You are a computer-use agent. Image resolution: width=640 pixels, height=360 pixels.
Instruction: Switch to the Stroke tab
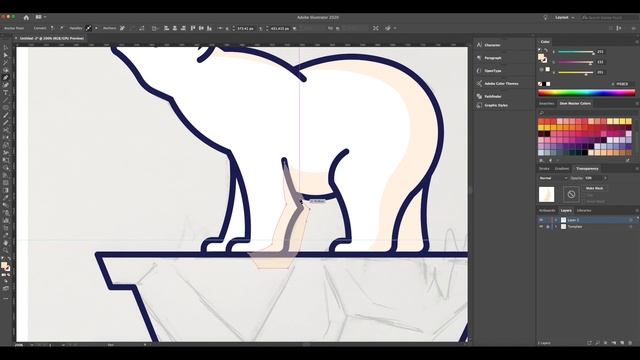tap(544, 168)
